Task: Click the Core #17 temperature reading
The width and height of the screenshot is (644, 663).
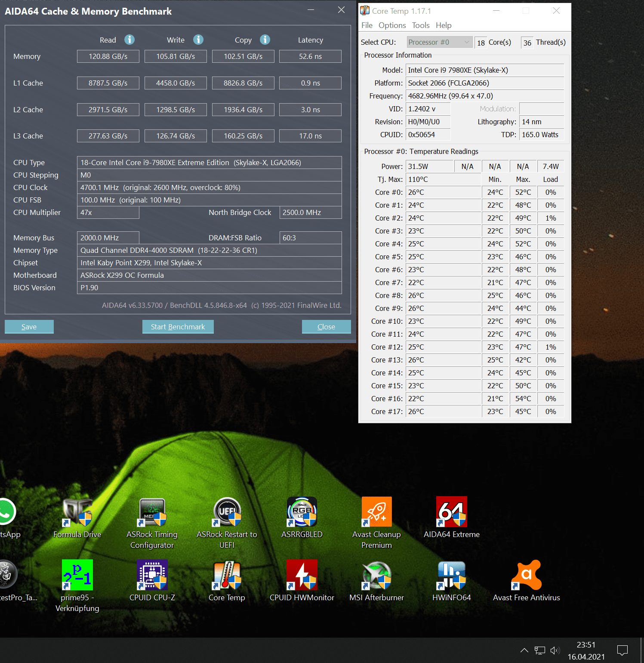Action: pyautogui.click(x=443, y=411)
